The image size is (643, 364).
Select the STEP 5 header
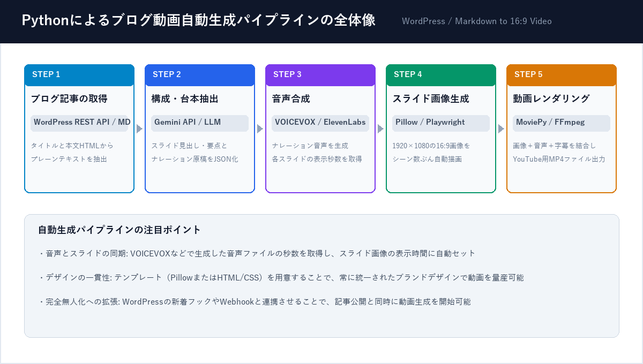(562, 74)
